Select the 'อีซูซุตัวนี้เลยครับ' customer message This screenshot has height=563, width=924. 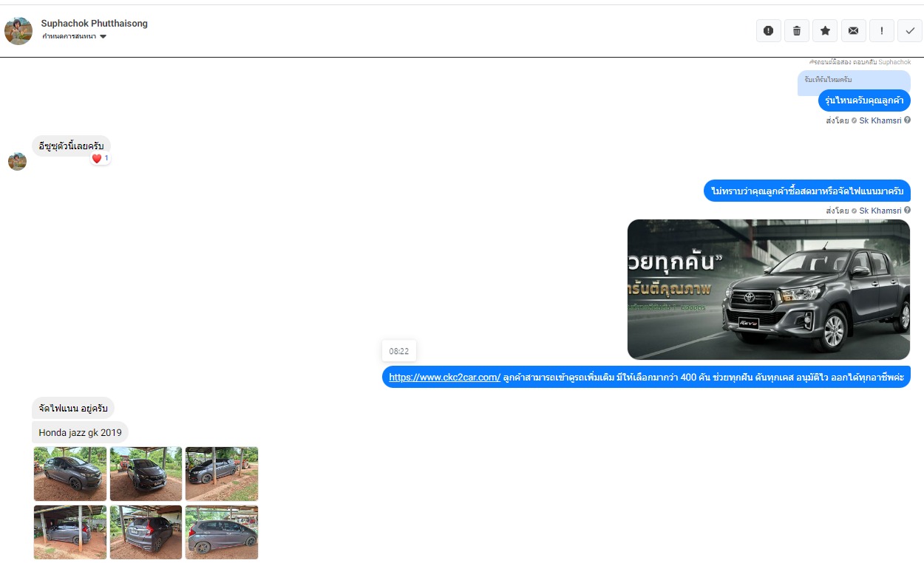71,146
